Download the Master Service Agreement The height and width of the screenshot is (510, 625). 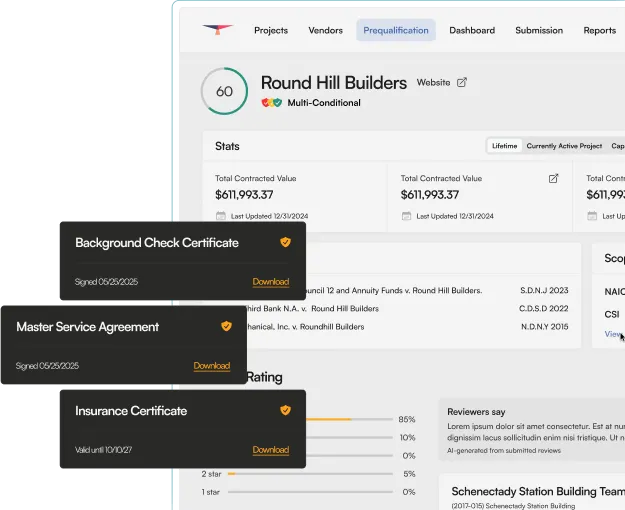(x=212, y=366)
